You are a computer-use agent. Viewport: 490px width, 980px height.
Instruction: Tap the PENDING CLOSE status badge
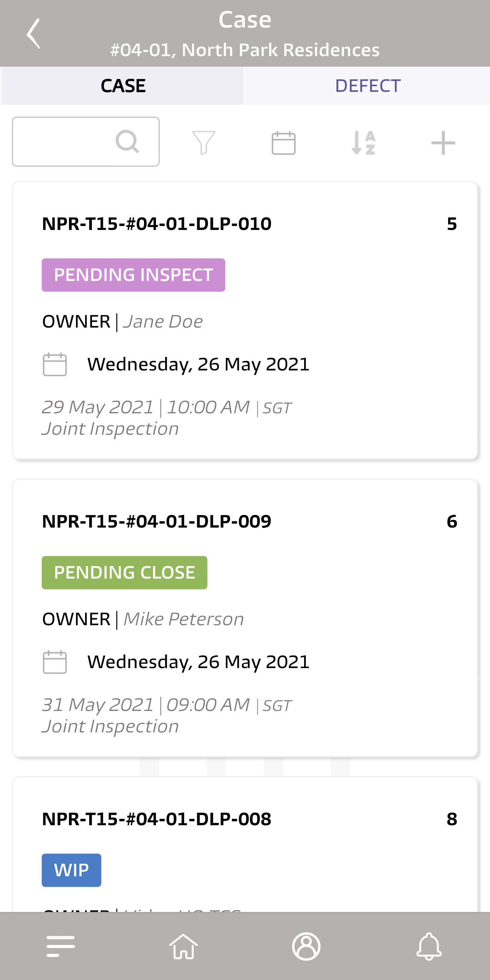(x=125, y=572)
